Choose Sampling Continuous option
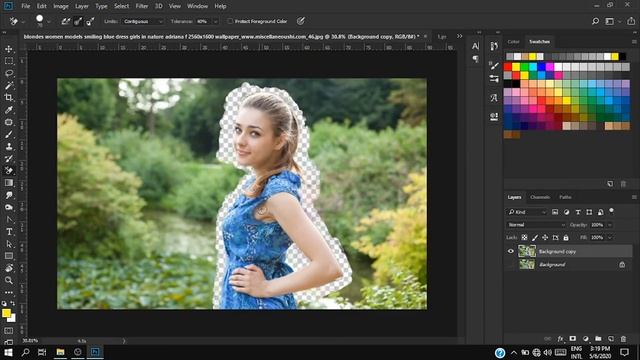Screen dimensions: 640x360 (65, 21)
